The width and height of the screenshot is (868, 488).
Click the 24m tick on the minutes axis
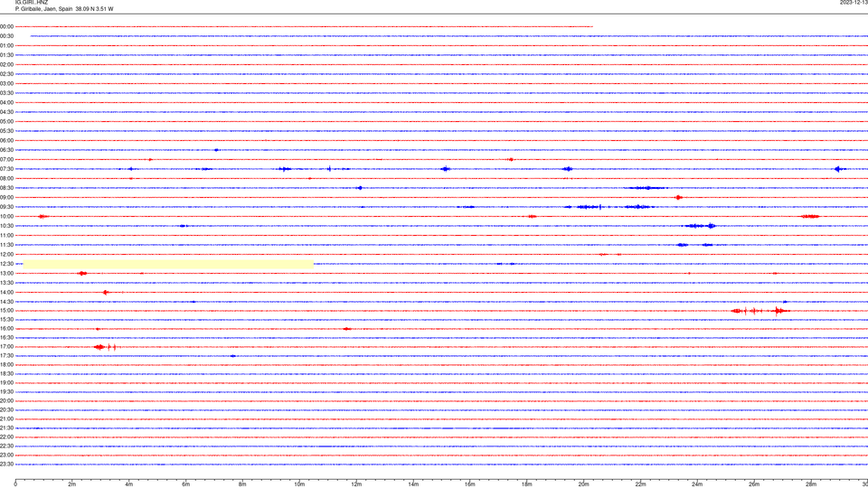pos(697,484)
